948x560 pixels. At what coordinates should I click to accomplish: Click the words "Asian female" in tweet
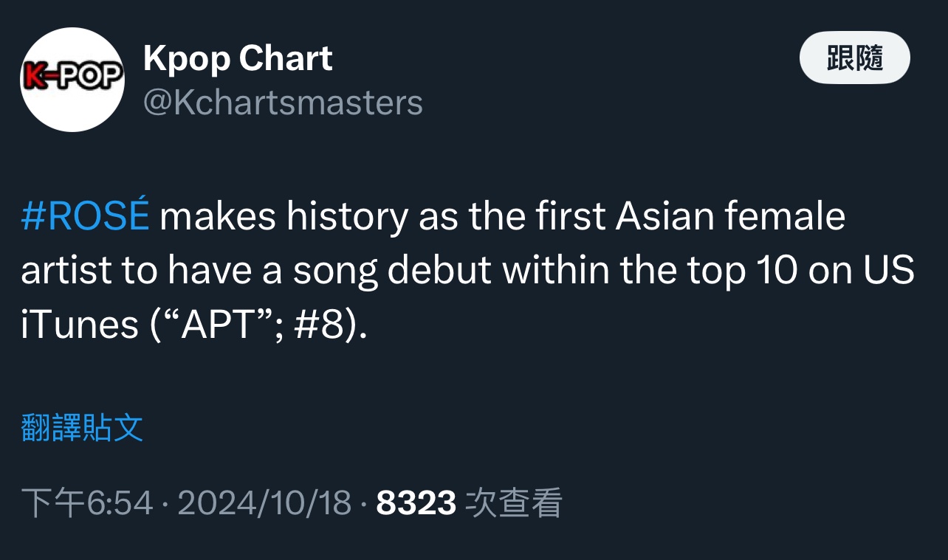point(730,217)
